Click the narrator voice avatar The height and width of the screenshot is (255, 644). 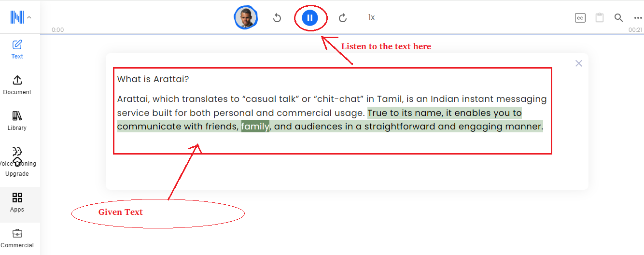coord(246,18)
